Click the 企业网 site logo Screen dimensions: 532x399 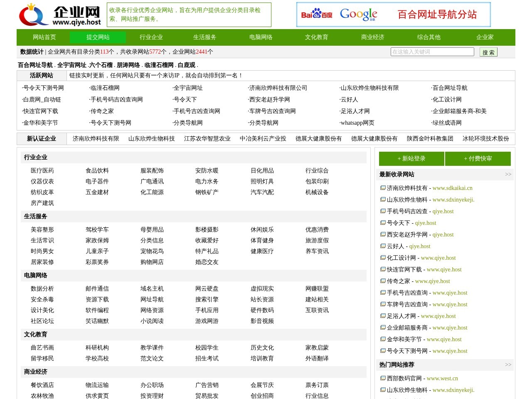coord(60,15)
